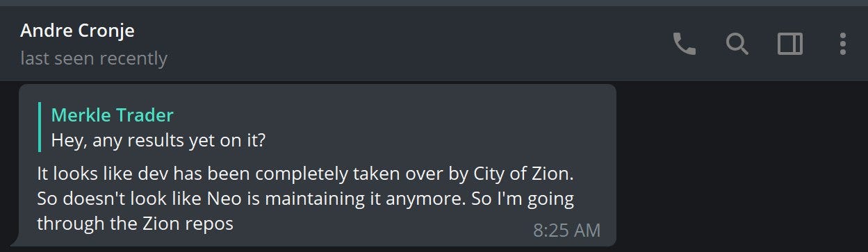Open the search in chat magnifier icon
Image resolution: width=868 pixels, height=252 pixels.
(x=737, y=45)
